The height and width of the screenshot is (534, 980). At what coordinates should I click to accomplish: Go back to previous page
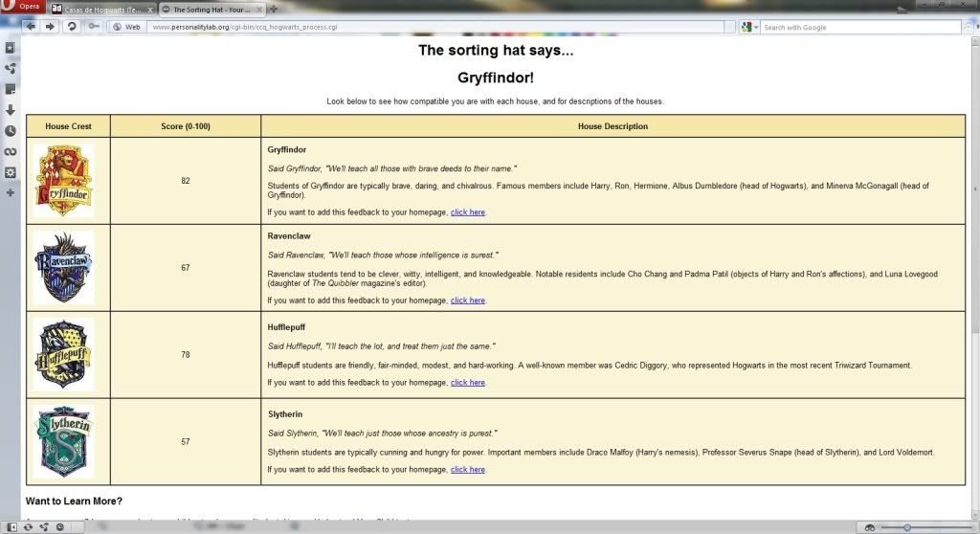click(31, 26)
